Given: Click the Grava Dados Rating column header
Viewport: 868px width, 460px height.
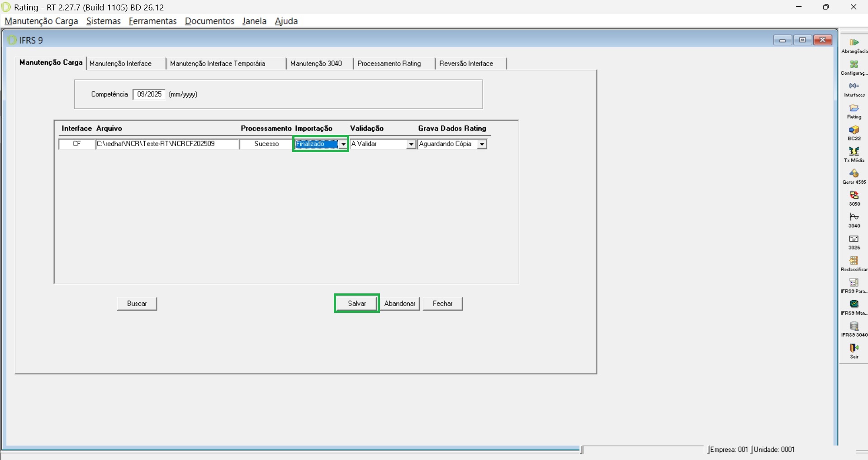Looking at the screenshot, I should (452, 129).
